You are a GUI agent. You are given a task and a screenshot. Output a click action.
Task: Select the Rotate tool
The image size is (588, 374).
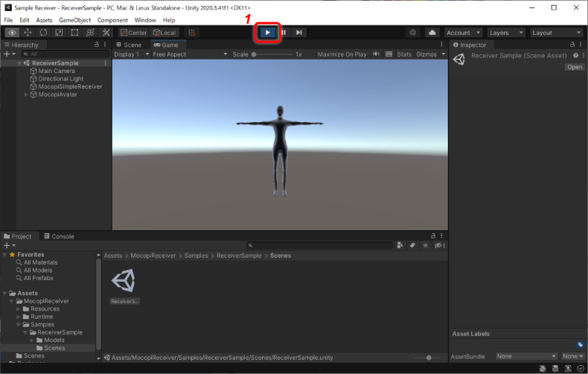click(x=43, y=33)
